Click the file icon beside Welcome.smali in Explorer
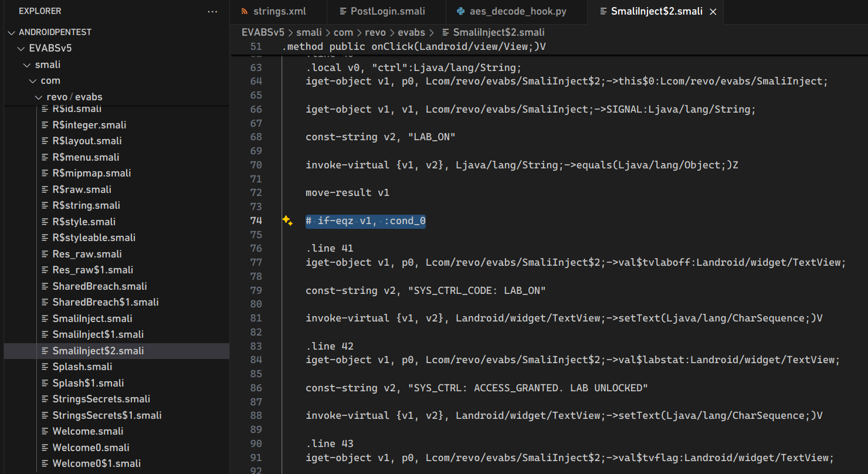This screenshot has height=474, width=868. [x=45, y=431]
